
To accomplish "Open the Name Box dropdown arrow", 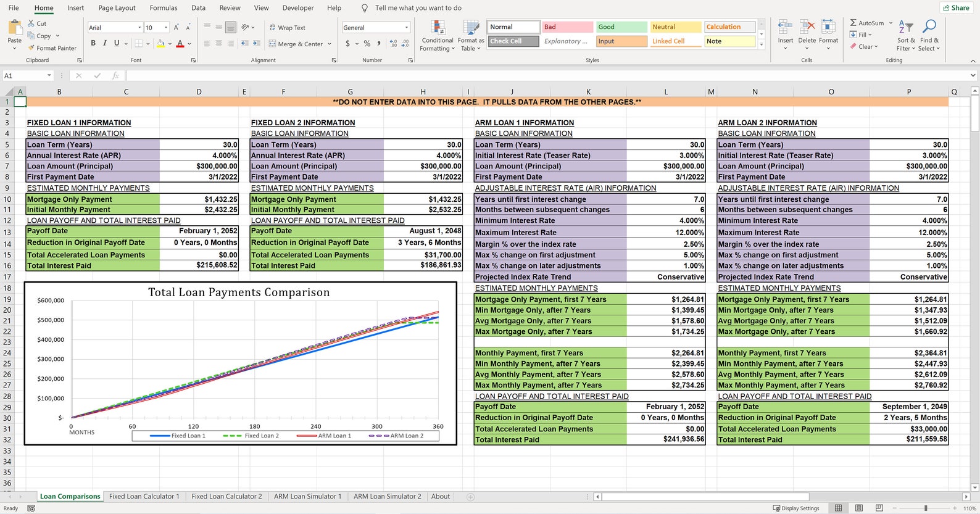I will [49, 75].
